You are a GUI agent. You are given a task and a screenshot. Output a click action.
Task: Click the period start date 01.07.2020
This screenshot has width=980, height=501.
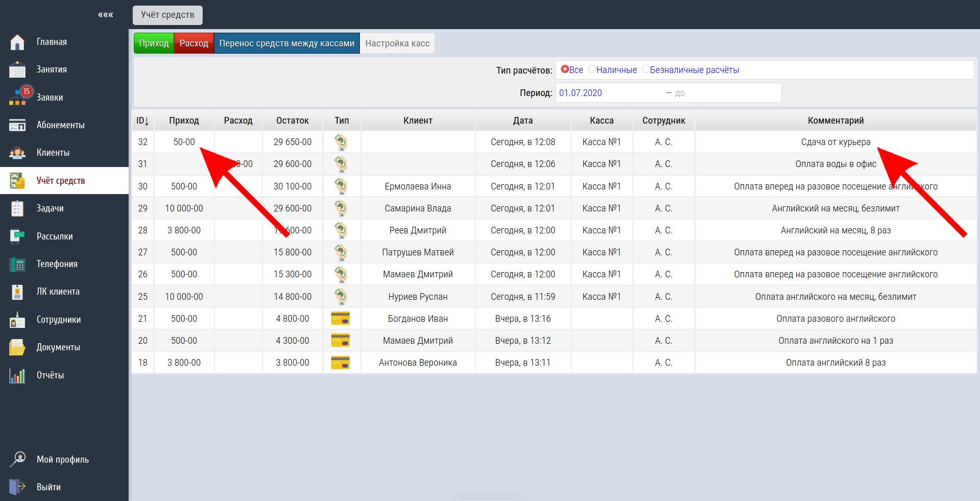click(x=580, y=93)
